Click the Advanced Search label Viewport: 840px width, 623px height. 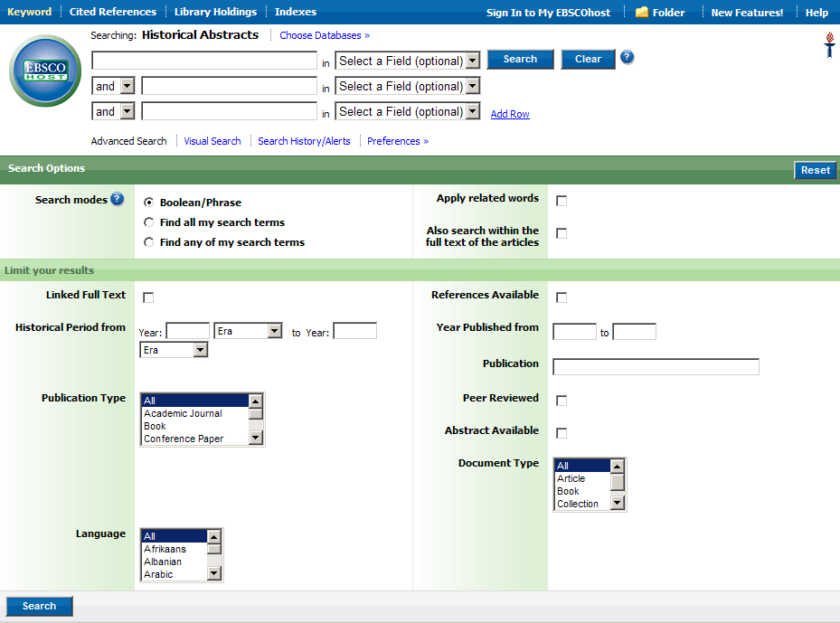tap(128, 141)
